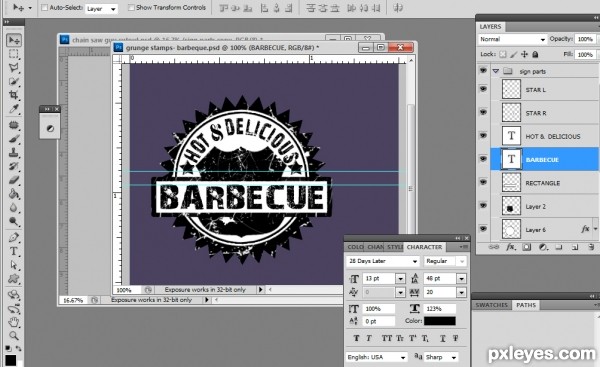Select the Horizontal Type tool
Image resolution: width=600 pixels, height=367 pixels.
tap(14, 251)
